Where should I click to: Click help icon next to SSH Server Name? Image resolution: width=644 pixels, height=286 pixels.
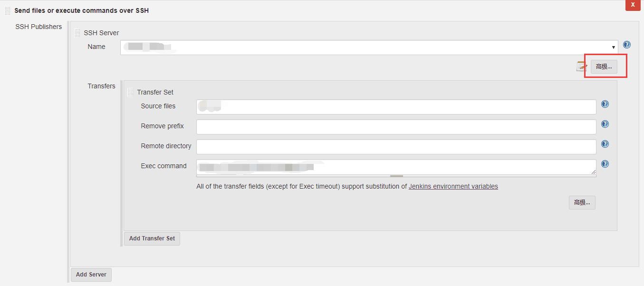[627, 45]
